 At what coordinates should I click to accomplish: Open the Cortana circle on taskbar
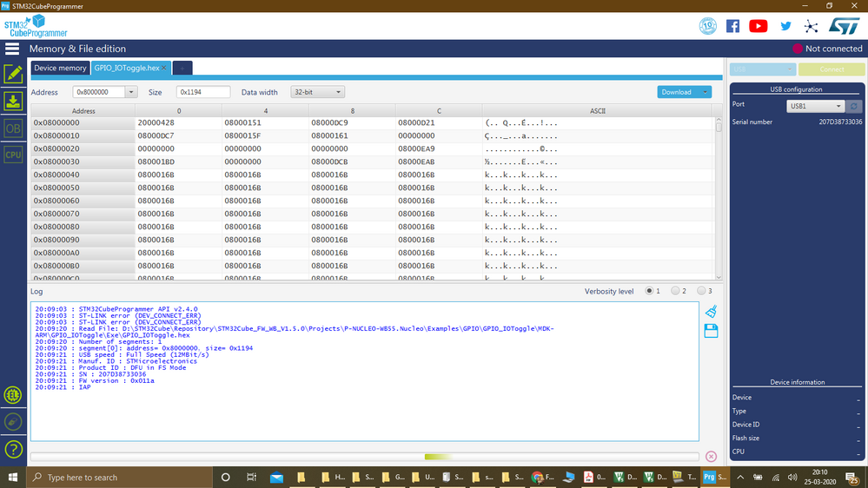point(225,477)
